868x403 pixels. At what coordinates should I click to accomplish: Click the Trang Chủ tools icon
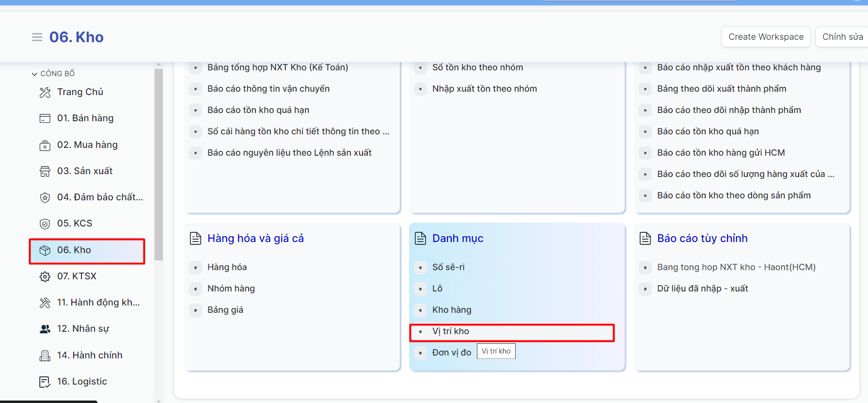45,92
